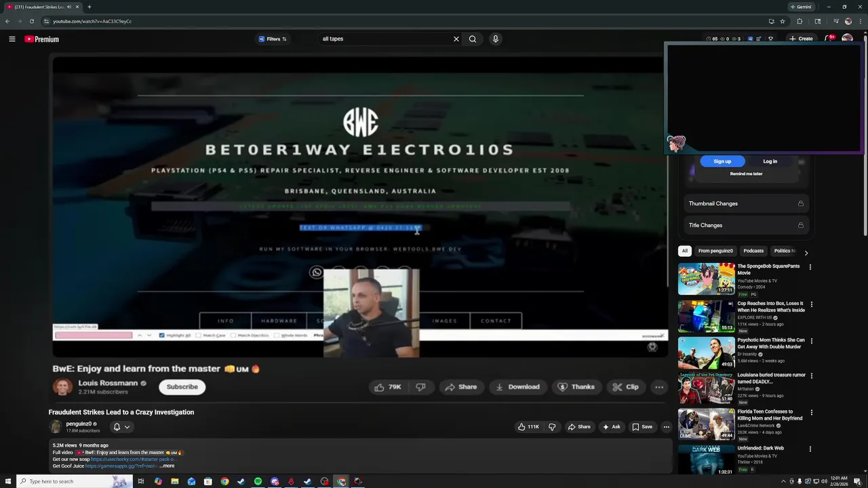Open Cop Reaches Into Box video thumbnail
The height and width of the screenshot is (488, 868).
click(x=706, y=316)
